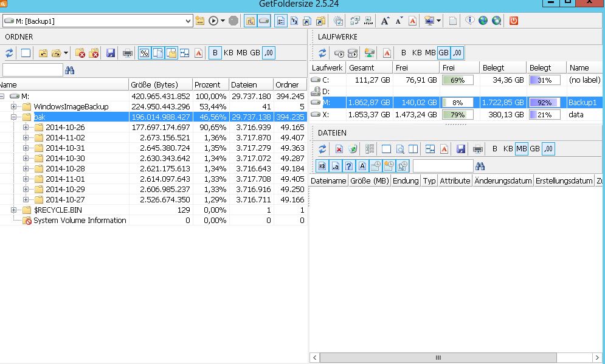This screenshot has height=364, width=605.
Task: Sort drives by Gesamt column
Action: click(x=369, y=68)
